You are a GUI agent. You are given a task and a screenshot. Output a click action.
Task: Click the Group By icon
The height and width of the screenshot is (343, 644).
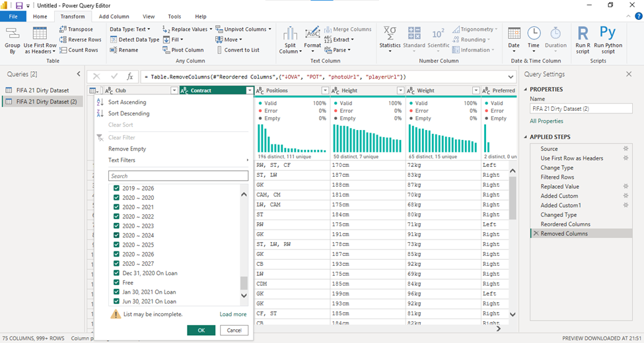[x=13, y=34]
